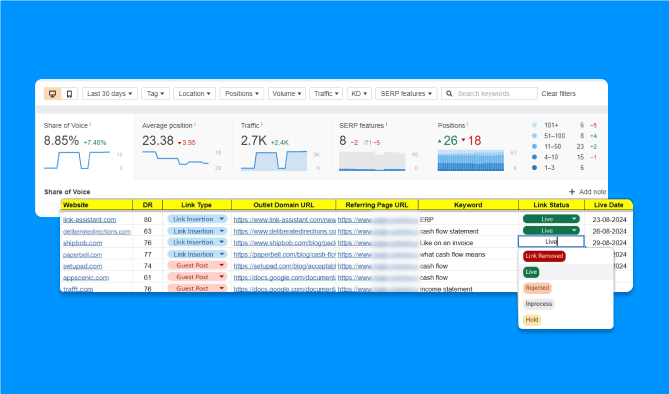The height and width of the screenshot is (394, 669).
Task: Click the DR column header
Action: point(148,205)
